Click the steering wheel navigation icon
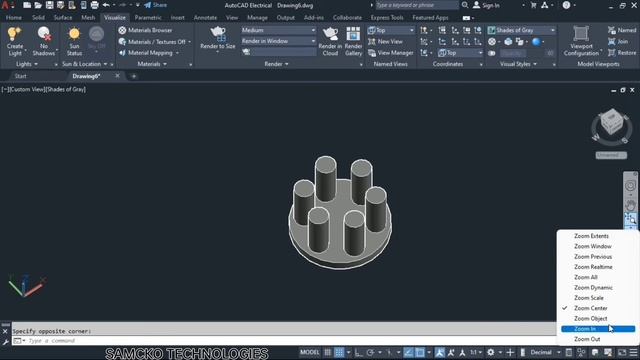Image resolution: width=640 pixels, height=360 pixels. click(630, 186)
